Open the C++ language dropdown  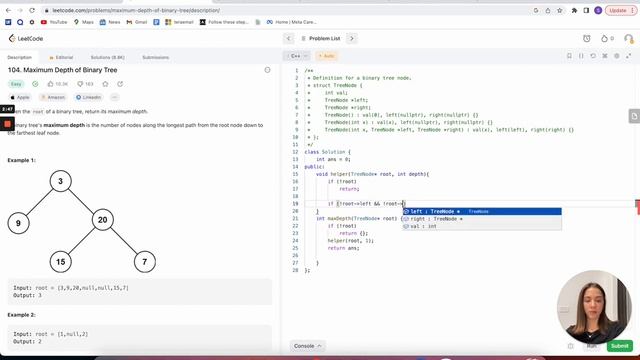[297, 56]
